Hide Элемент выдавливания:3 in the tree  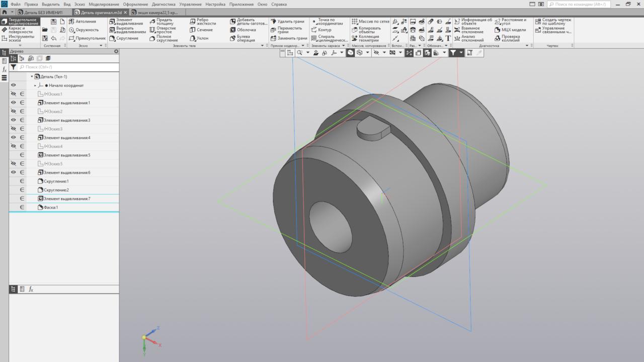(x=14, y=120)
